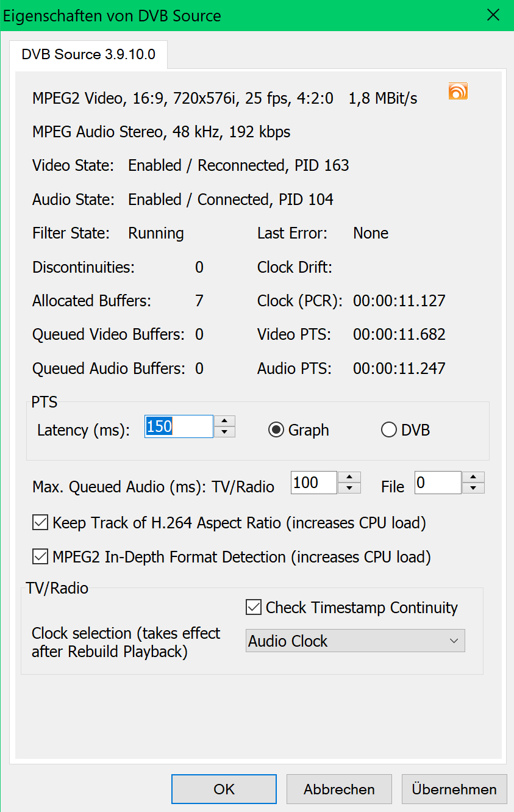Increase File max queued audio value
514x812 pixels.
473,477
